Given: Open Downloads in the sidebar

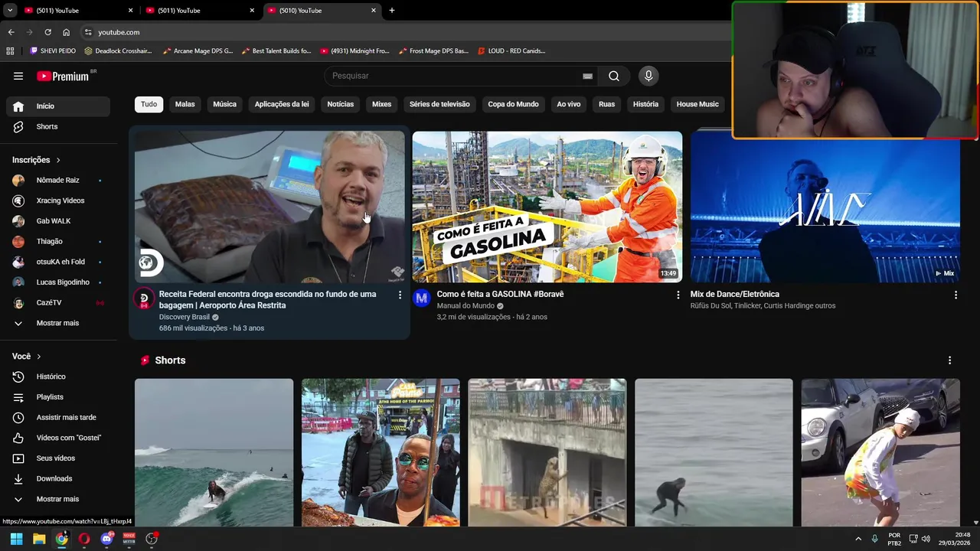Looking at the screenshot, I should pos(58,478).
